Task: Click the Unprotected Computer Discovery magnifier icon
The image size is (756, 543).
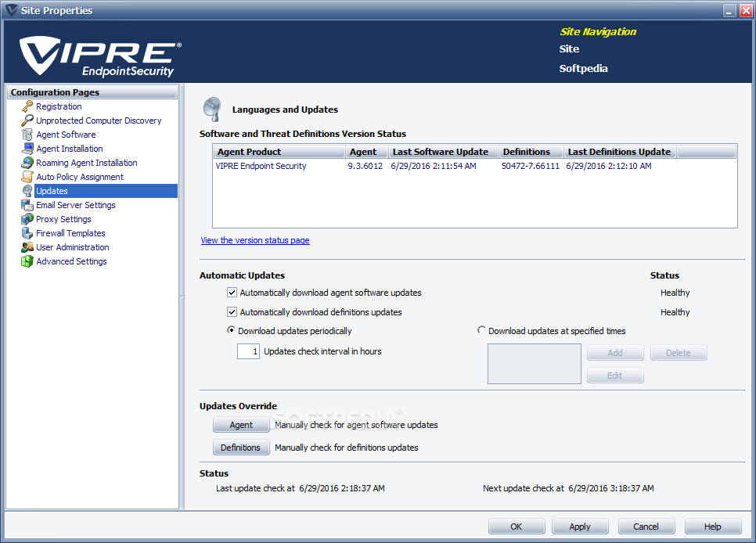Action: point(27,120)
